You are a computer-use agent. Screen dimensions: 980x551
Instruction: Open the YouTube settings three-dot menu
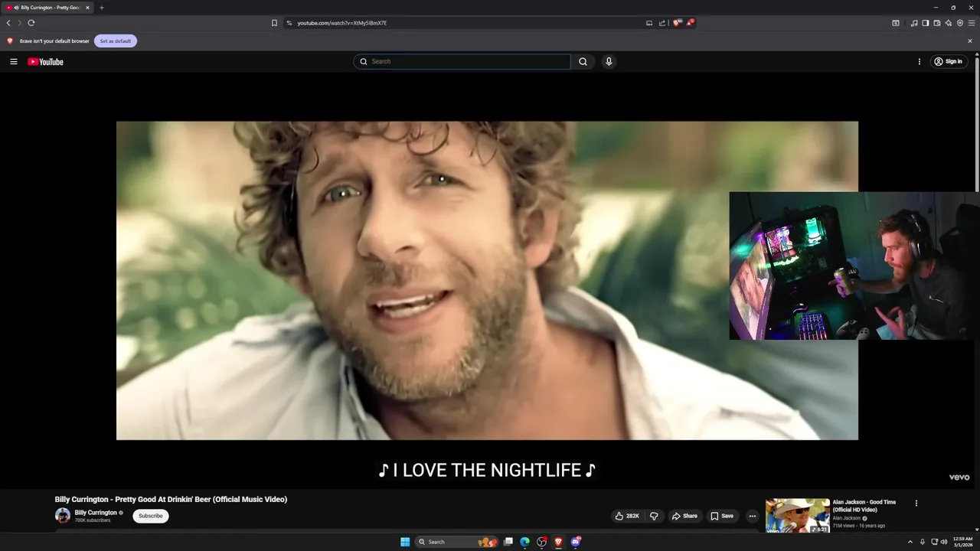(920, 62)
